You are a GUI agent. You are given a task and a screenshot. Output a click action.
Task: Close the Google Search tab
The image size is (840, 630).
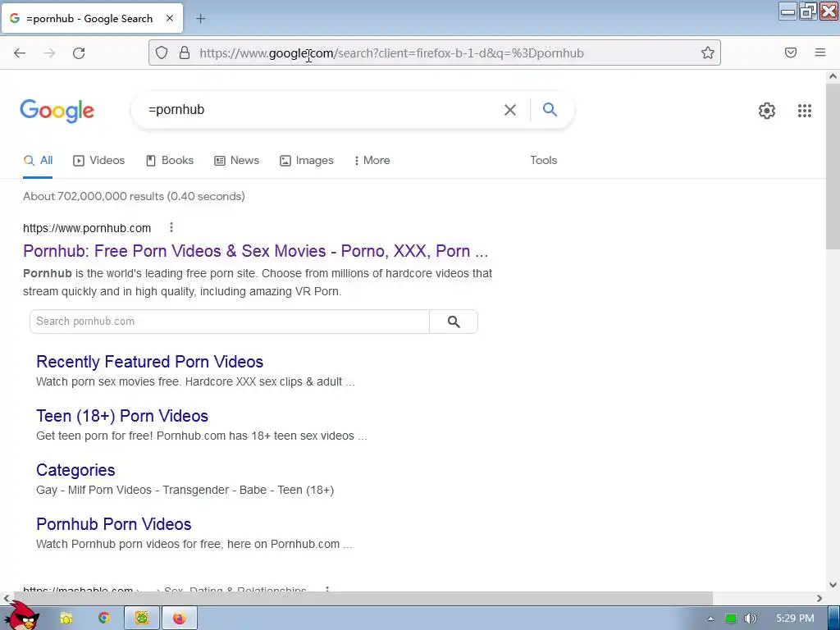click(x=169, y=18)
